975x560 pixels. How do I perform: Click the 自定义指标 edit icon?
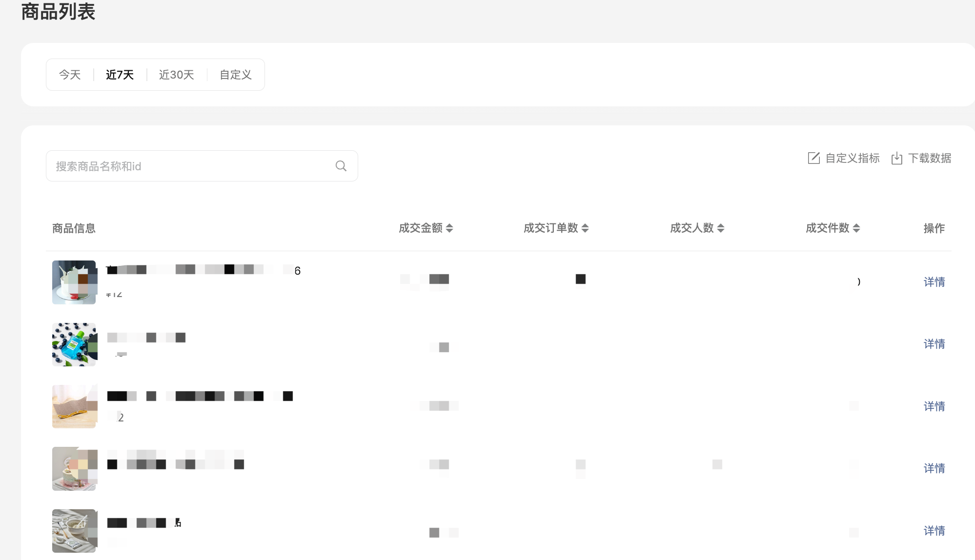813,158
